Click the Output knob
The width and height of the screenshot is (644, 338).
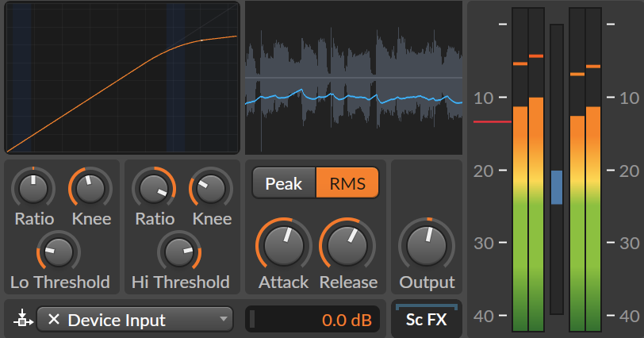(427, 245)
